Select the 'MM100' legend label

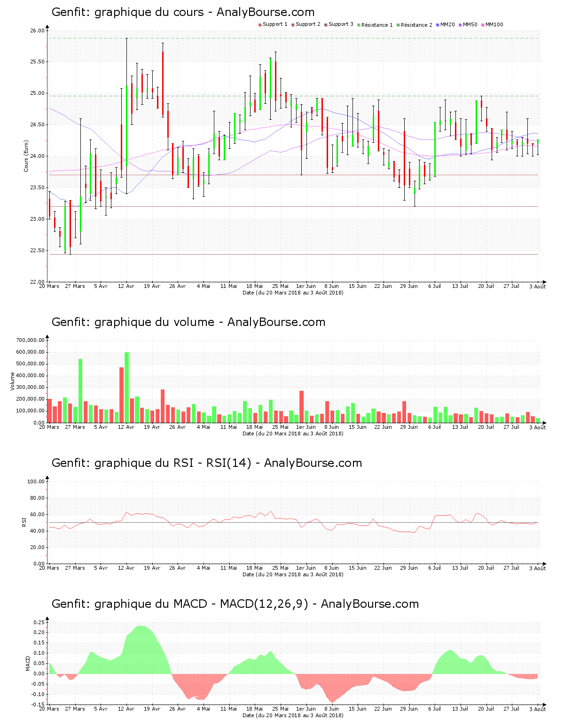[494, 24]
